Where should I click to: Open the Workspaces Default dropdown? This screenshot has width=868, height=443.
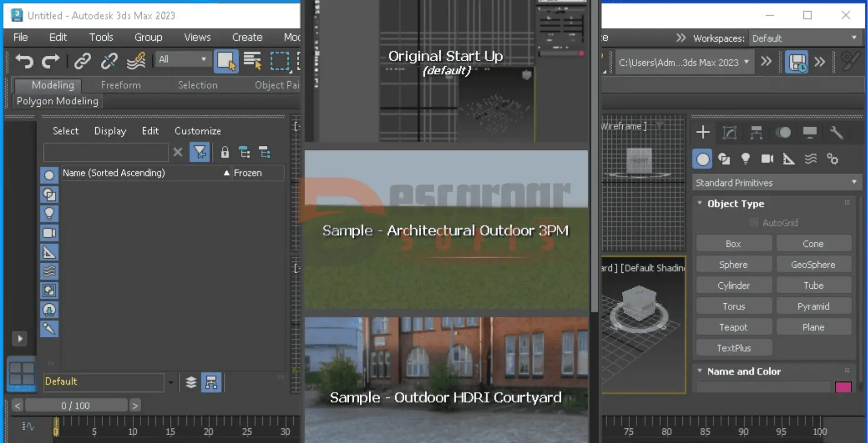(x=804, y=38)
